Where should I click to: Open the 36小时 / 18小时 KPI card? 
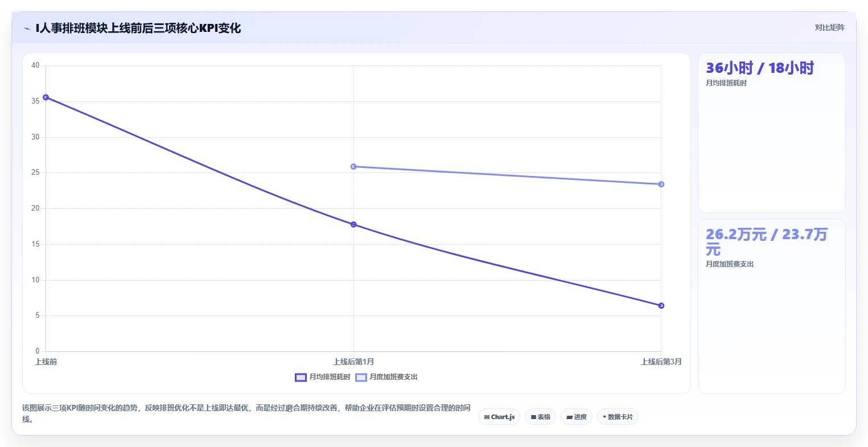click(x=771, y=133)
